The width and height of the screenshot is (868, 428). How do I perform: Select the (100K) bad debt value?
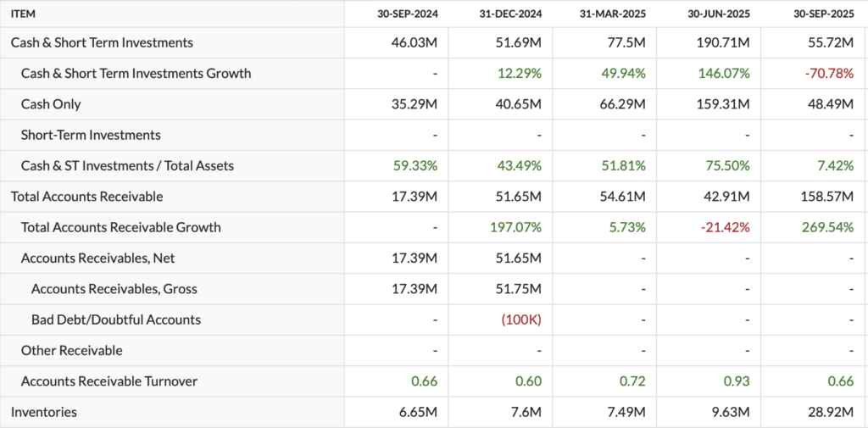[x=522, y=320]
